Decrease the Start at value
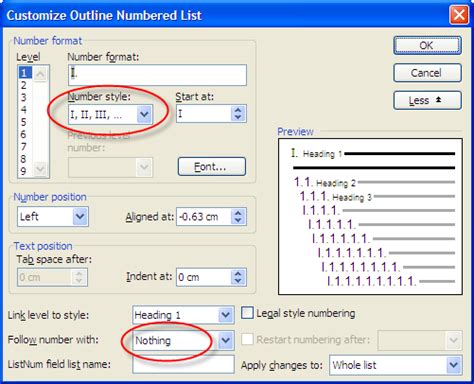This screenshot has width=474, height=384. [238, 118]
